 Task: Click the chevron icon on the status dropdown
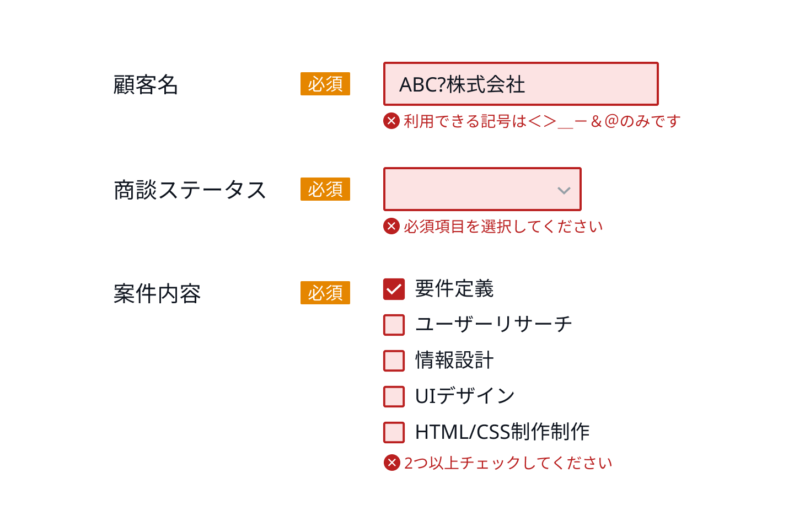[564, 190]
